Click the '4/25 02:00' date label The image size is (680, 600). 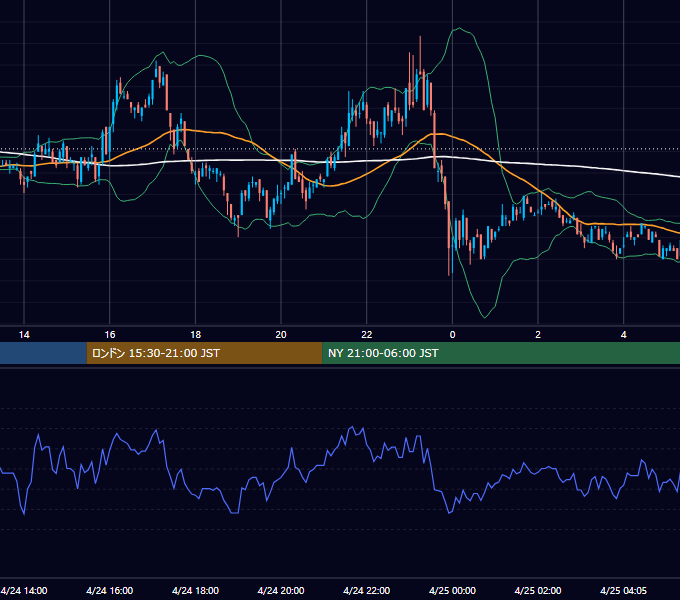[538, 590]
